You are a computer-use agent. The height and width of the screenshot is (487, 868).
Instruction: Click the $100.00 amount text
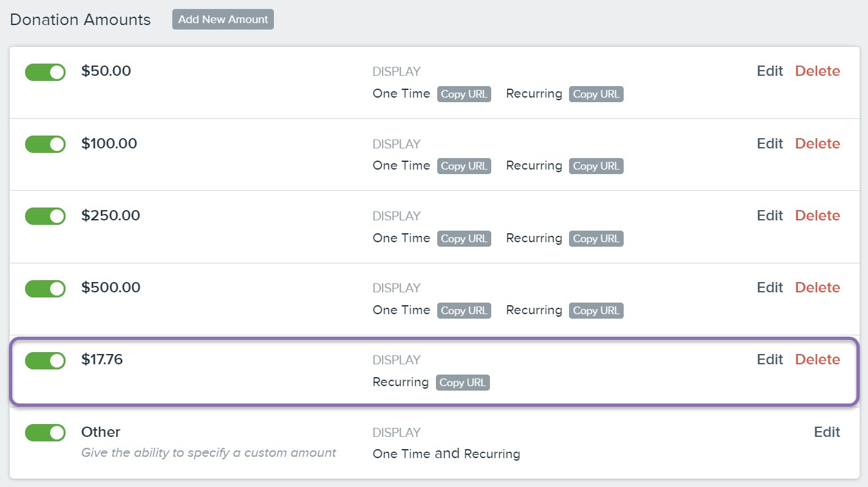pos(109,143)
